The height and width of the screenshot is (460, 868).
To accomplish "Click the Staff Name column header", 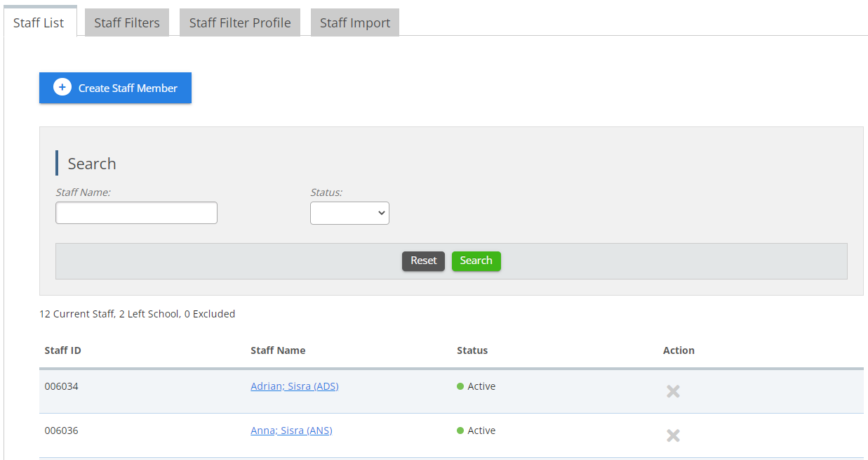I will 278,350.
